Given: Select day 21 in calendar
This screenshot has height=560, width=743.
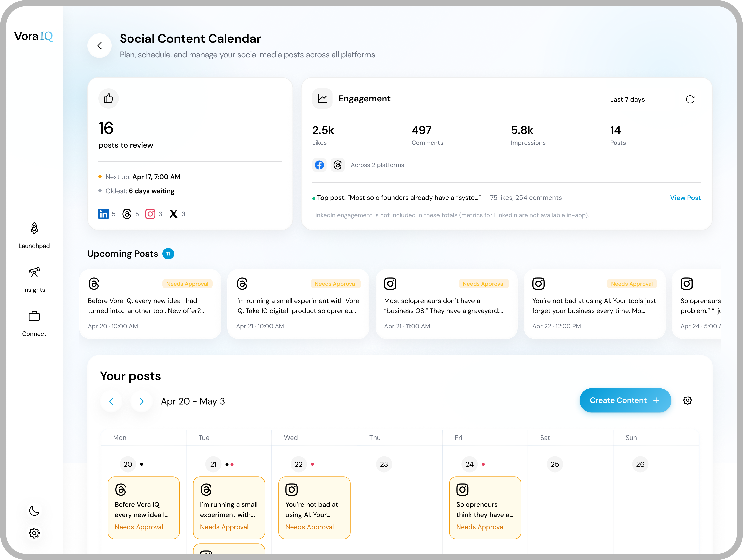Looking at the screenshot, I should [x=213, y=464].
